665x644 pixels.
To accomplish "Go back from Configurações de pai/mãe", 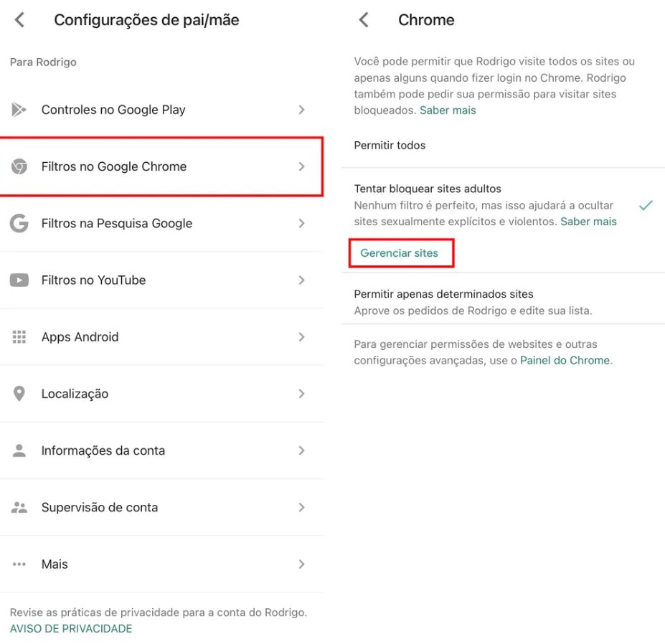I will click(x=19, y=20).
